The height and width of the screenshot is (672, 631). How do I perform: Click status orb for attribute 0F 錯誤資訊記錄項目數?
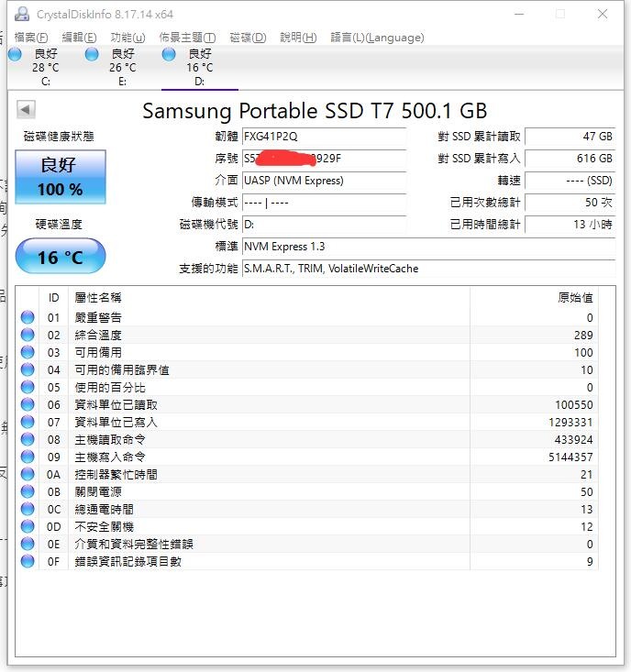[28, 561]
